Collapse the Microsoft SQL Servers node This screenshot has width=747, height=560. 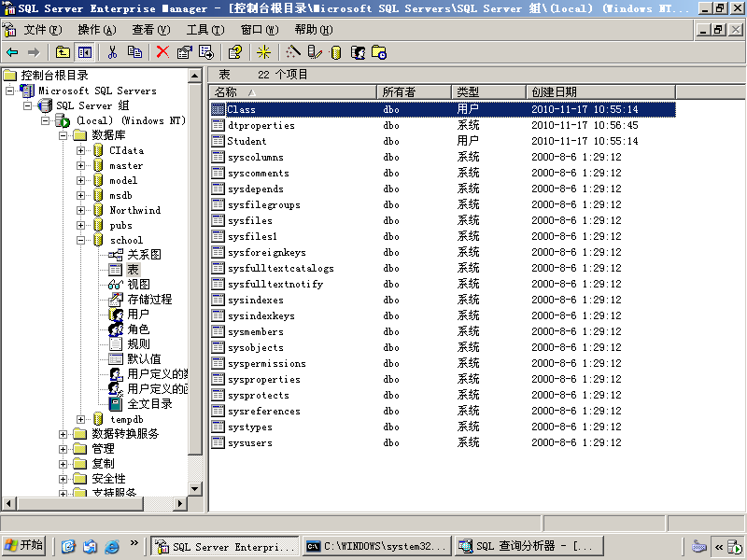[9, 91]
